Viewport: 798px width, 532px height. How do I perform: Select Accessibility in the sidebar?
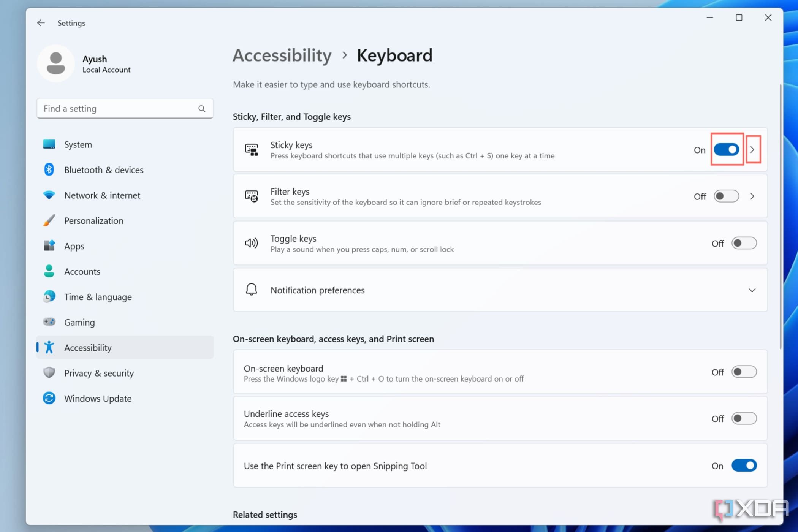click(125, 347)
